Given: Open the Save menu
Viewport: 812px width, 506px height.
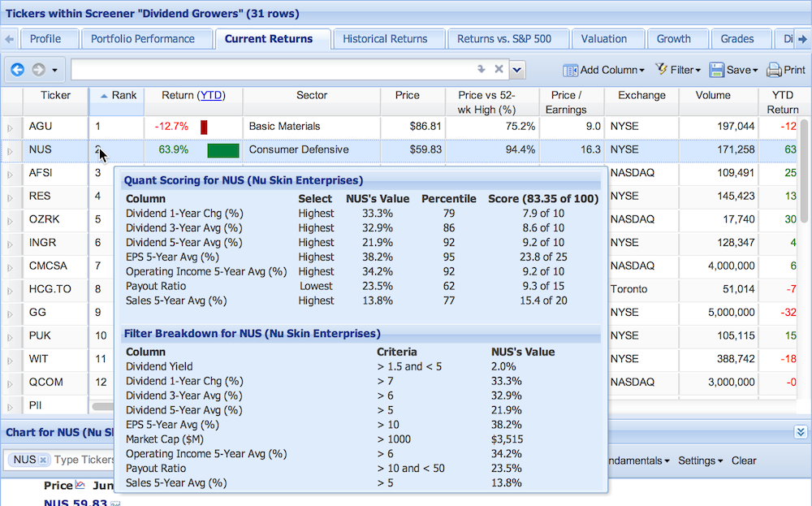Looking at the screenshot, I should click(x=733, y=70).
